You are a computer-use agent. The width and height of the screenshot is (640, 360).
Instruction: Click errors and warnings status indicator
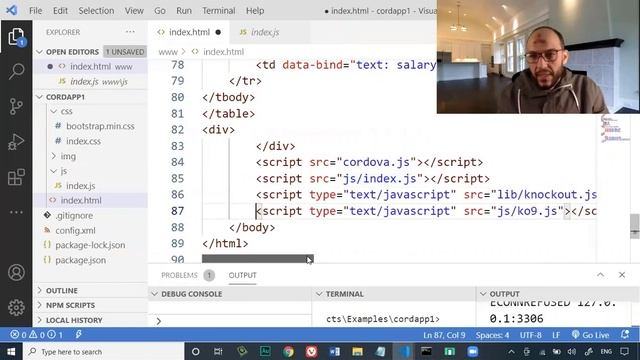[37, 335]
